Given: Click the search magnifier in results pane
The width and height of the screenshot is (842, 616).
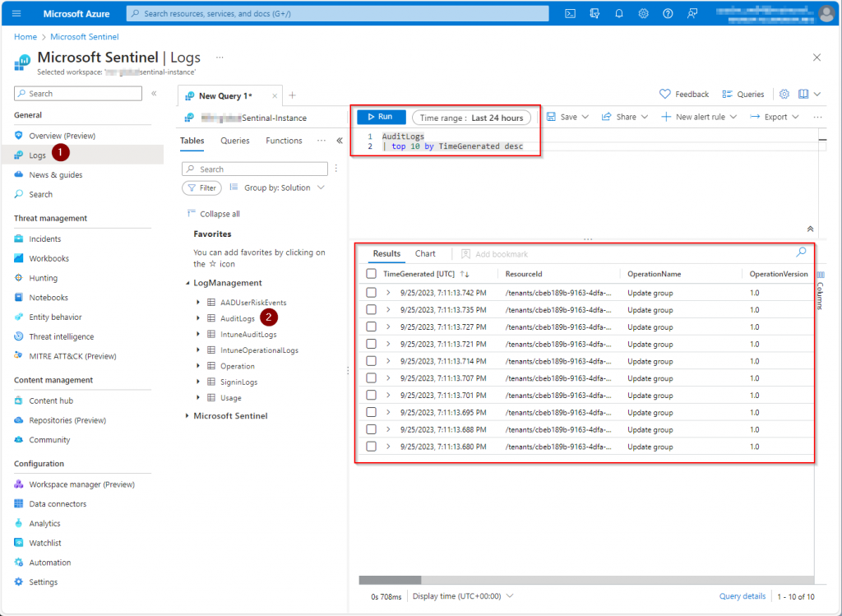Looking at the screenshot, I should click(x=801, y=252).
